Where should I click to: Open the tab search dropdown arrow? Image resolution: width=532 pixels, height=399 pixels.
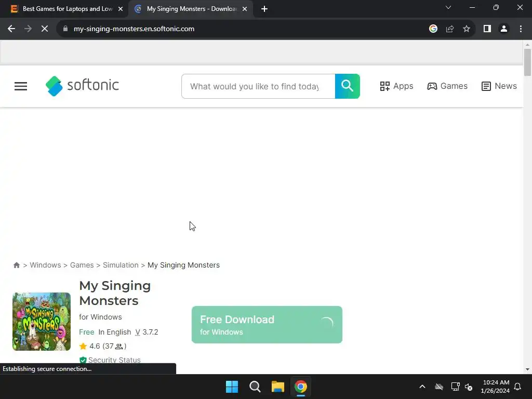click(448, 7)
